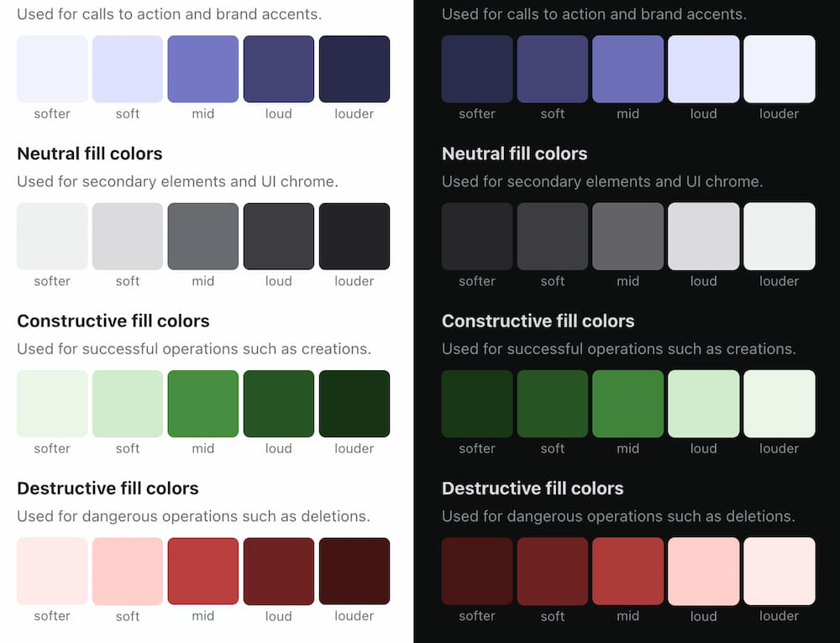
Task: Select the light-theme neutral 'softer' swatch
Action: pos(52,236)
